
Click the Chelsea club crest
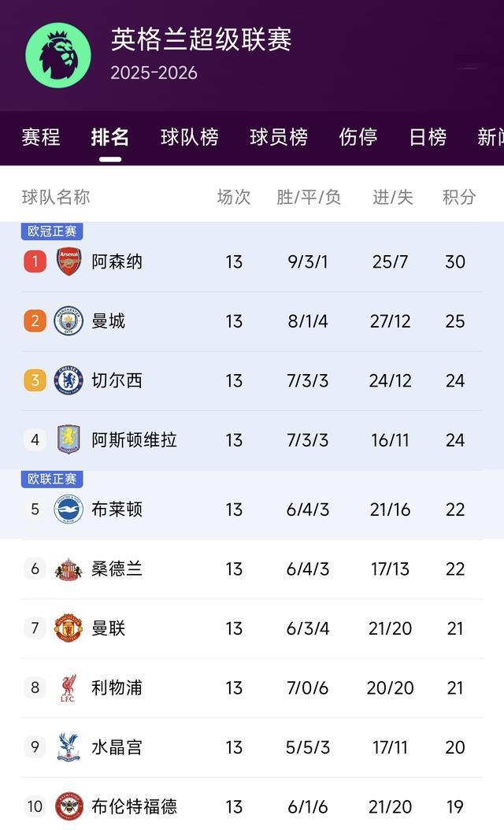tap(68, 380)
